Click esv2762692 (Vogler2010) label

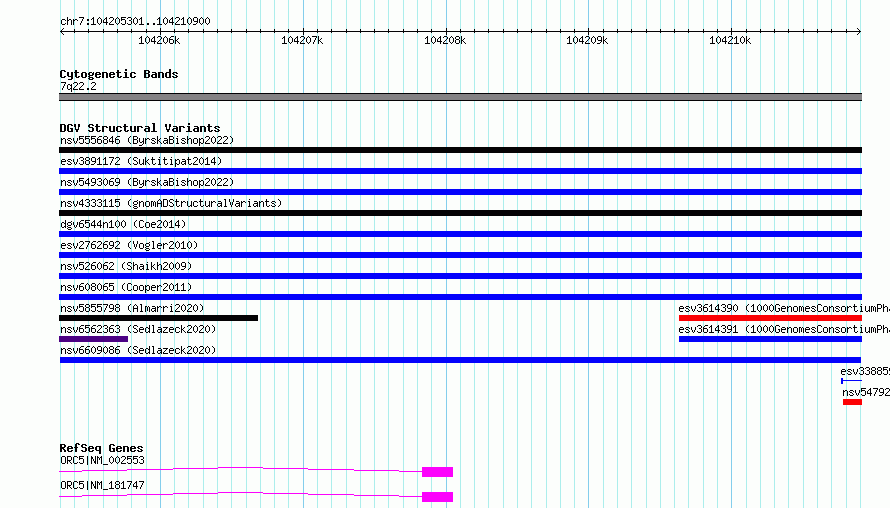click(x=129, y=245)
